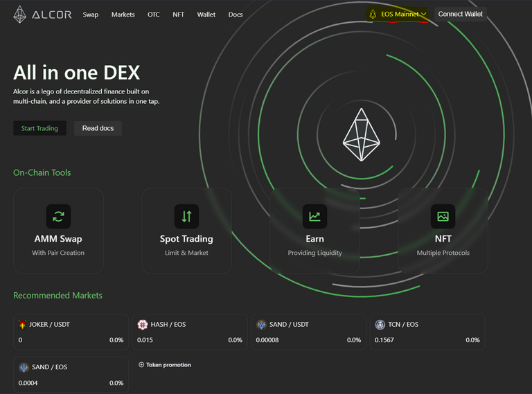
Task: Open the Earn card title
Action: [315, 239]
